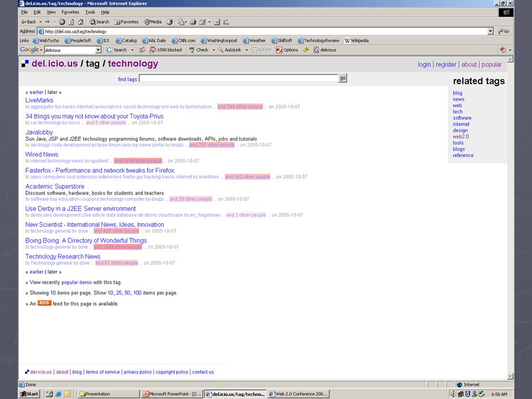Open the File menu

(x=24, y=12)
